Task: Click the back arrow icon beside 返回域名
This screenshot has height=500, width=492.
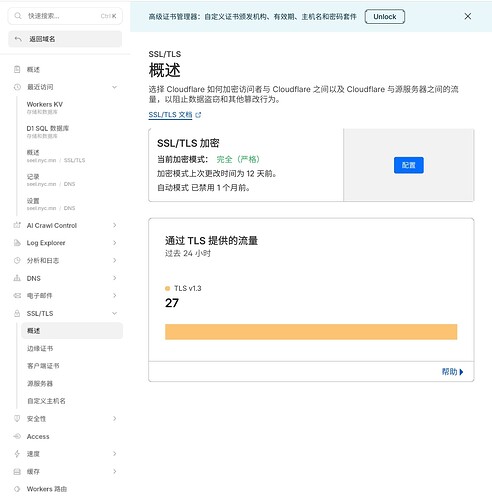Action: tap(18, 39)
